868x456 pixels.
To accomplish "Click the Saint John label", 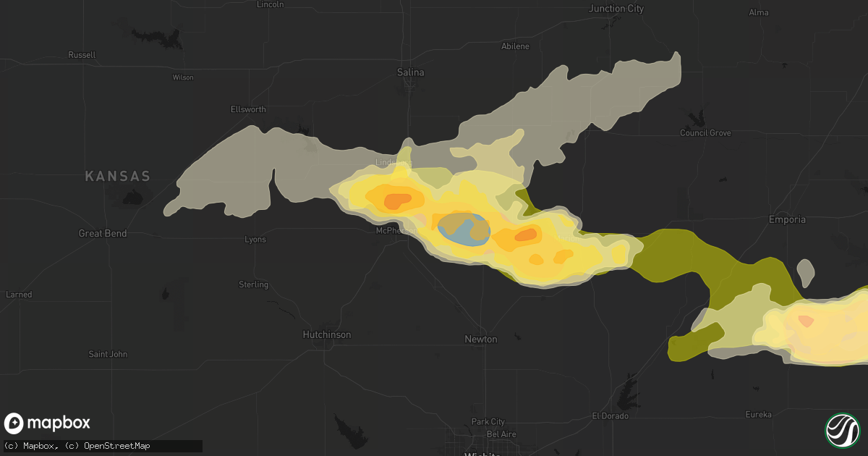I will [x=108, y=354].
